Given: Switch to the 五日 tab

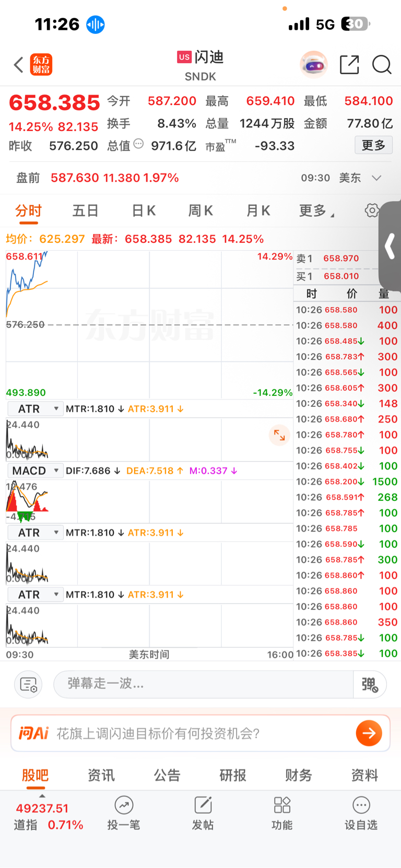Looking at the screenshot, I should click(86, 211).
